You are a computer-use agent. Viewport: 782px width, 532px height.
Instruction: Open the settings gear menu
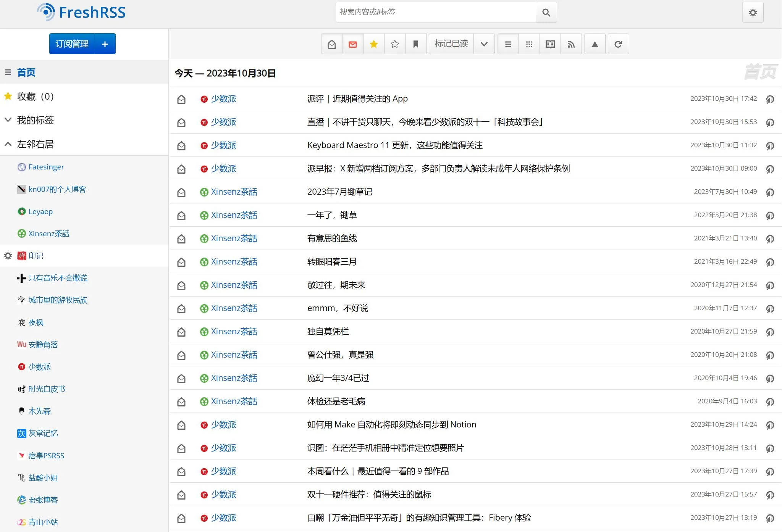753,13
